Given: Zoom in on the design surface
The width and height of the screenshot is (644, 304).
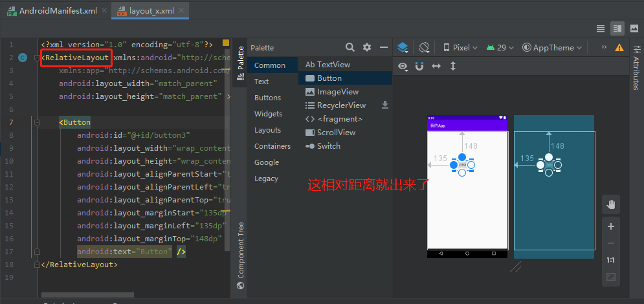Looking at the screenshot, I should coord(611,226).
